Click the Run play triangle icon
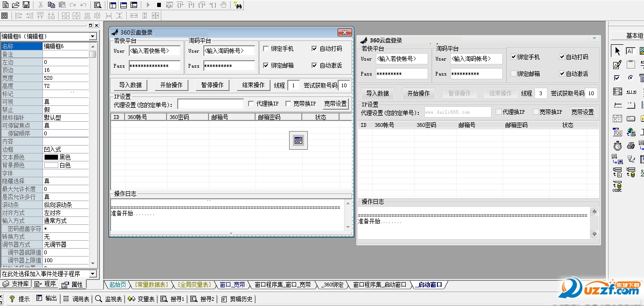 (148, 5)
